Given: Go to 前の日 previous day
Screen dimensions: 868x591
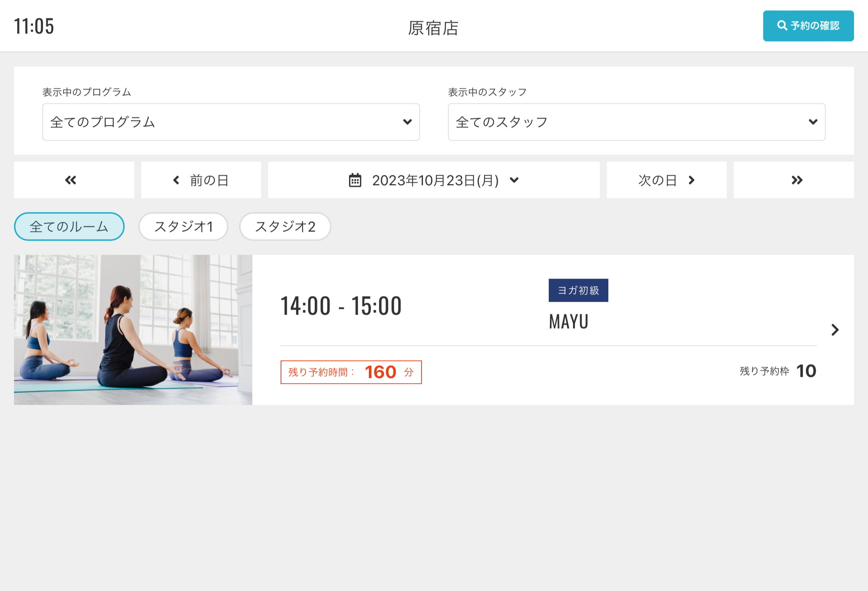Looking at the screenshot, I should pos(201,180).
